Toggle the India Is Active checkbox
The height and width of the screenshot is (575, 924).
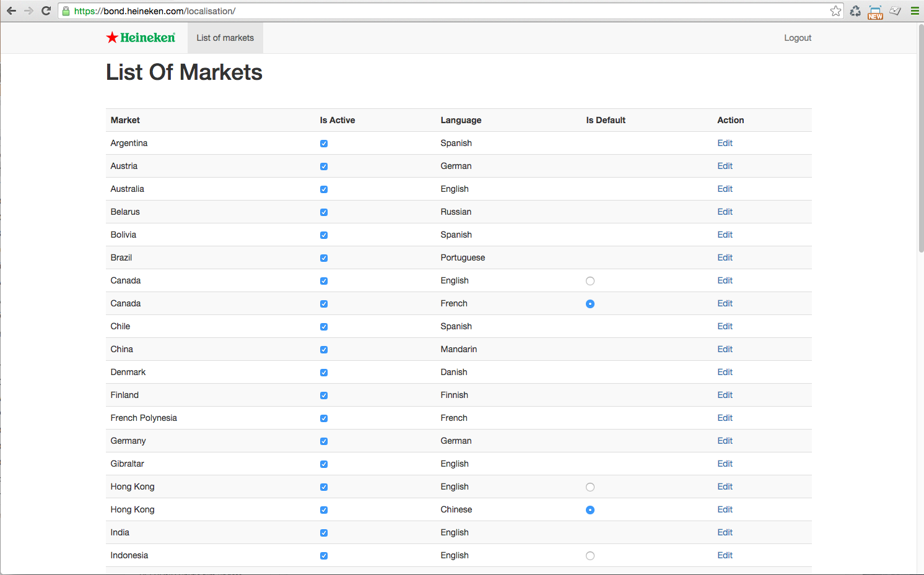pos(324,533)
